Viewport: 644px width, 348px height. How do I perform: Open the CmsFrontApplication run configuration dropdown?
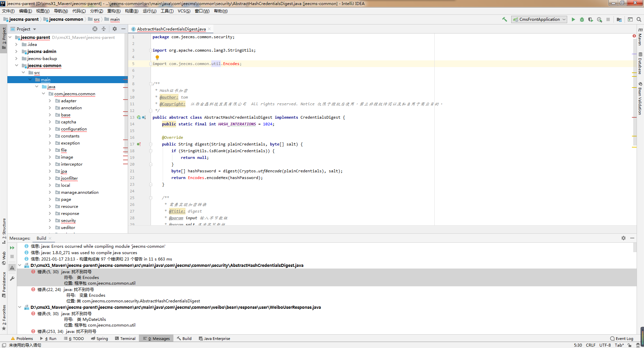(x=539, y=19)
